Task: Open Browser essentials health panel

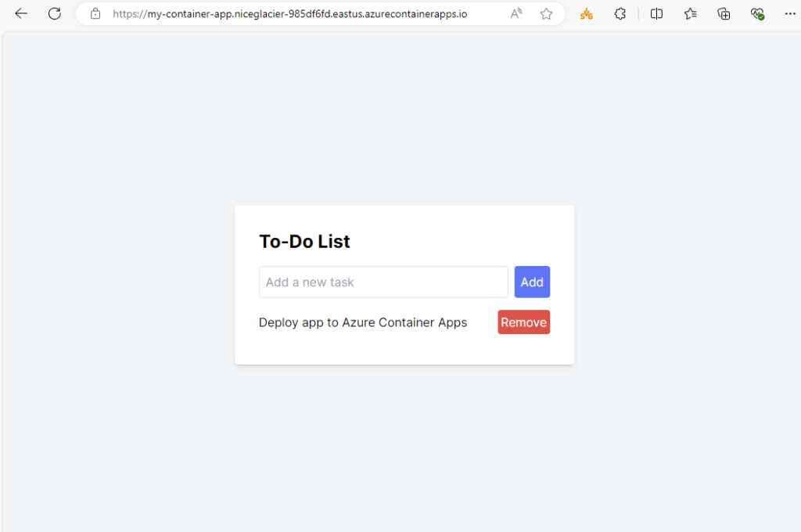Action: point(757,13)
